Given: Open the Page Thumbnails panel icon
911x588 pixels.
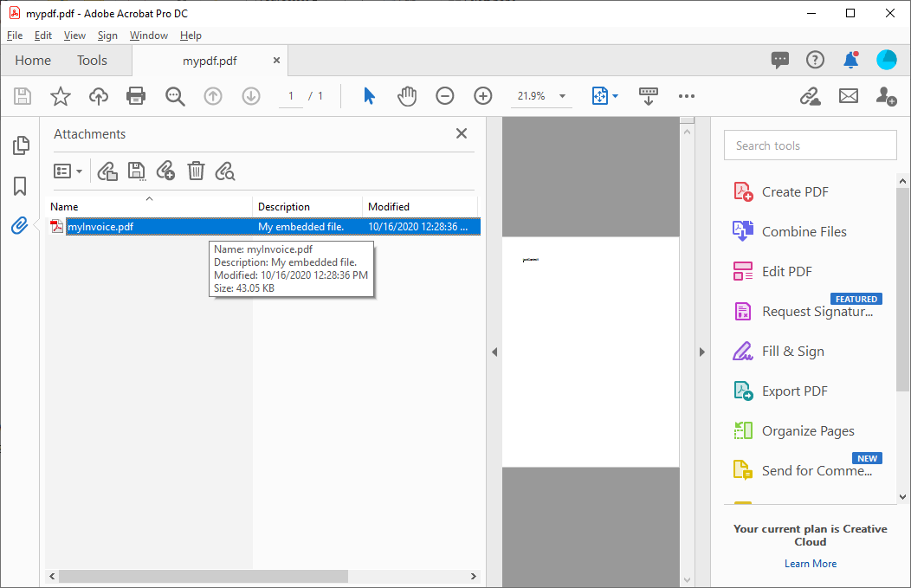Looking at the screenshot, I should click(21, 145).
